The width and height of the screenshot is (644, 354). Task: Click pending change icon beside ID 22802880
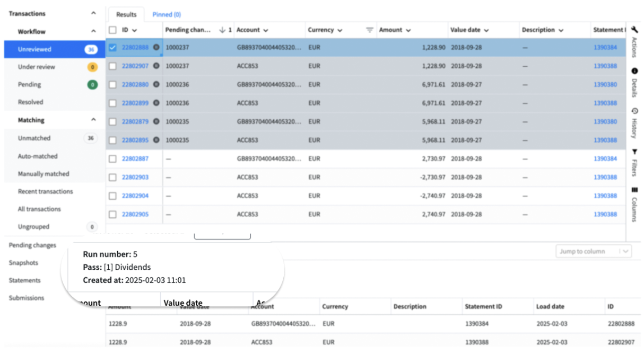pos(156,84)
